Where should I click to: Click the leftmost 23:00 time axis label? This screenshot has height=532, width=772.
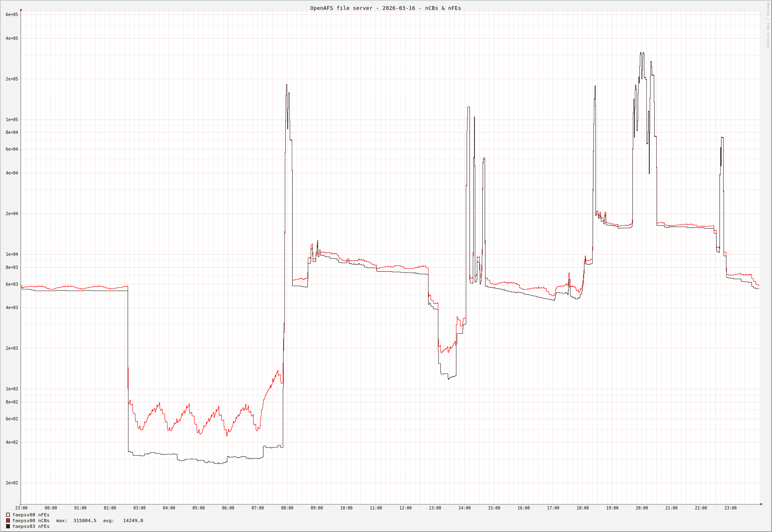[x=21, y=508]
